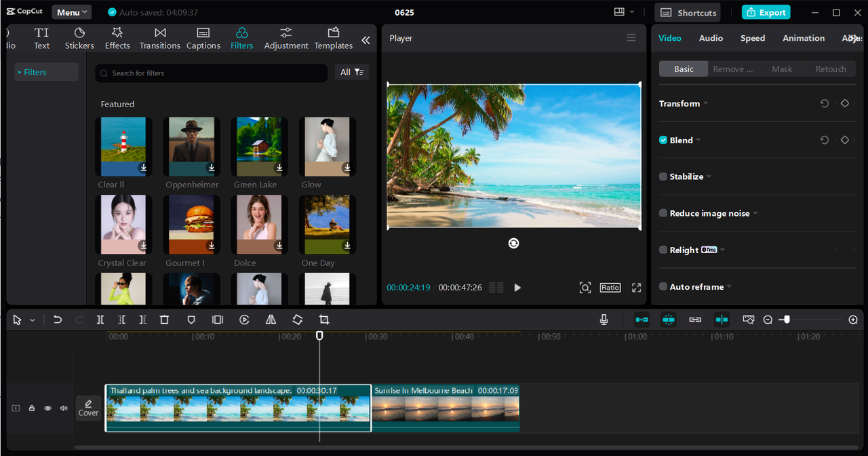Click the delete-right trim icon
Viewport: 868px width, 456px height.
click(142, 320)
